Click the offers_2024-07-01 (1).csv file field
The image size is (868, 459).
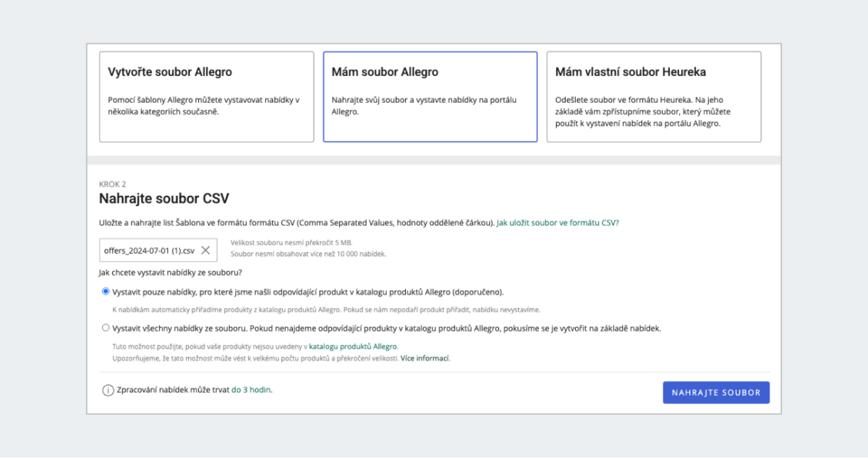point(158,250)
